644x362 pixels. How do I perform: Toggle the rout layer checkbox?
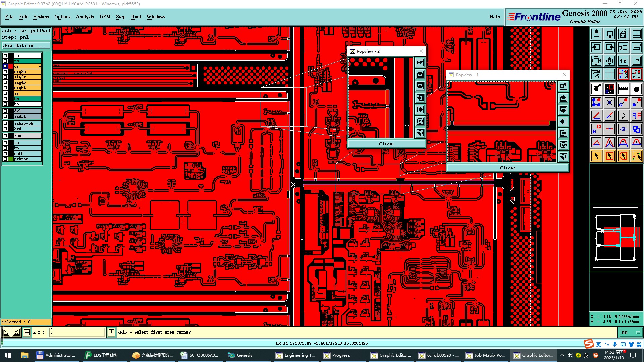click(5, 136)
